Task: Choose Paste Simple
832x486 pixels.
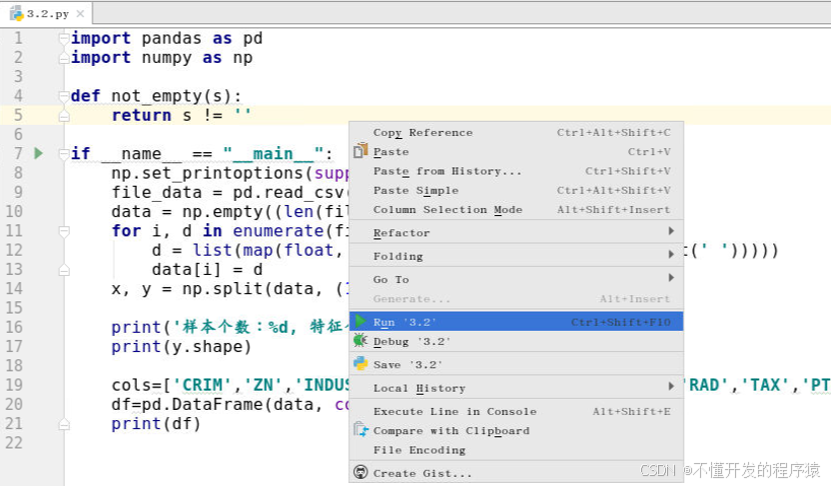Action: [x=516, y=190]
